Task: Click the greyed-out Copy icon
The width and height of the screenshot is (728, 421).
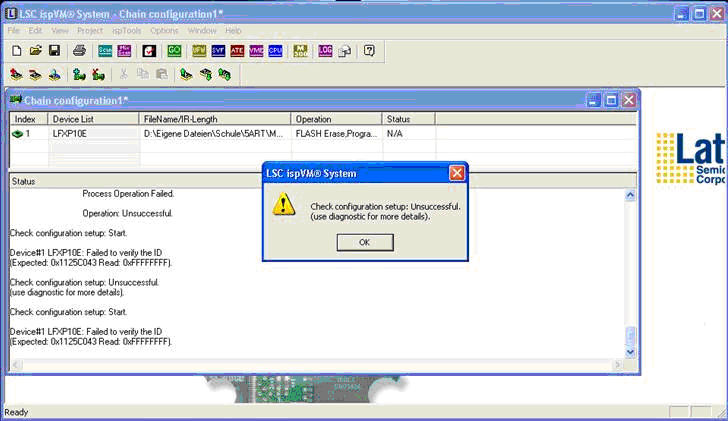Action: click(x=143, y=74)
